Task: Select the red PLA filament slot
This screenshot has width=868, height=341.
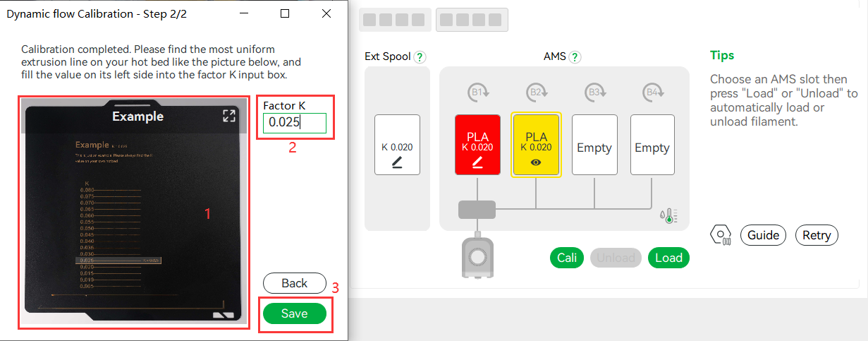Action: pos(477,145)
